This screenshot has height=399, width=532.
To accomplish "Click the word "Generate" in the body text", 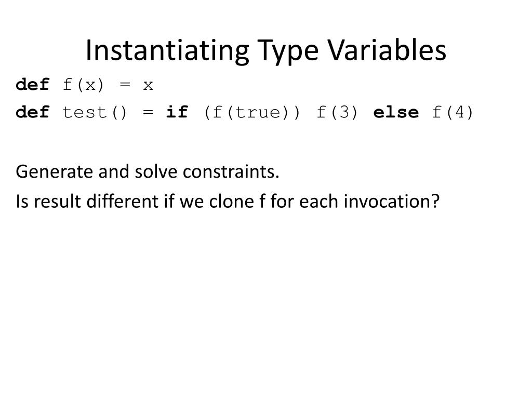I will coord(54,171).
